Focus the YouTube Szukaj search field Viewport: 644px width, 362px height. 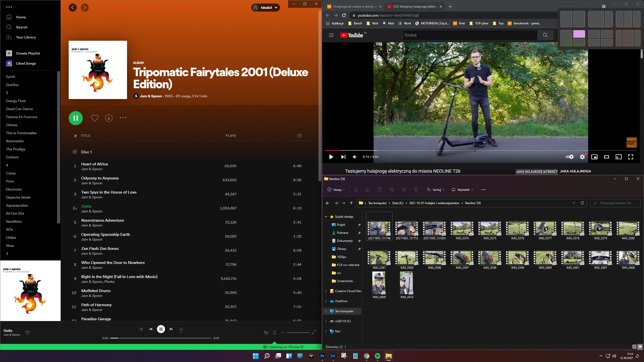470,35
